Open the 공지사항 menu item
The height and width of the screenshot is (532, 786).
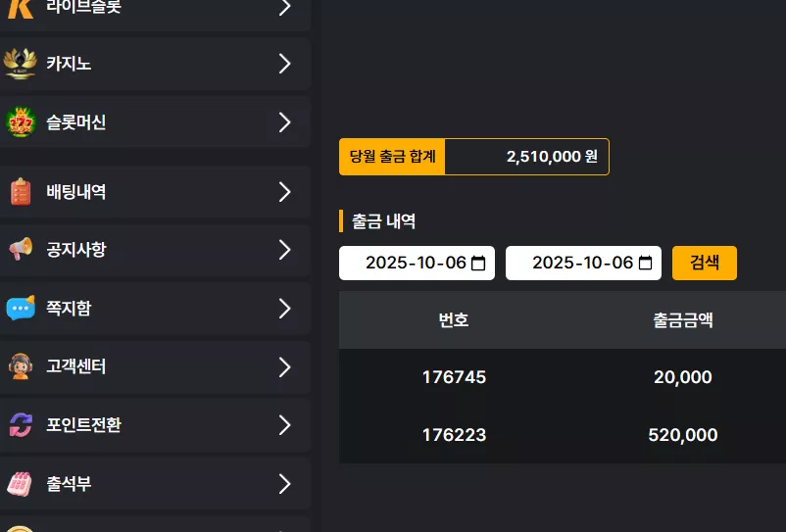pos(155,250)
